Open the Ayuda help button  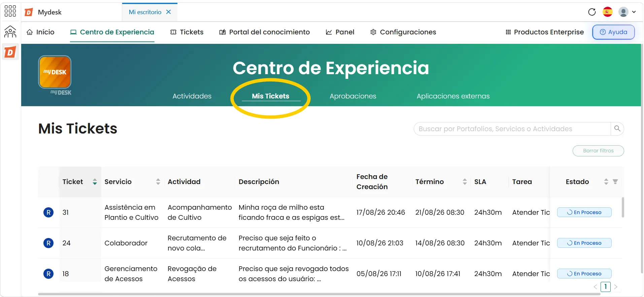tap(613, 32)
